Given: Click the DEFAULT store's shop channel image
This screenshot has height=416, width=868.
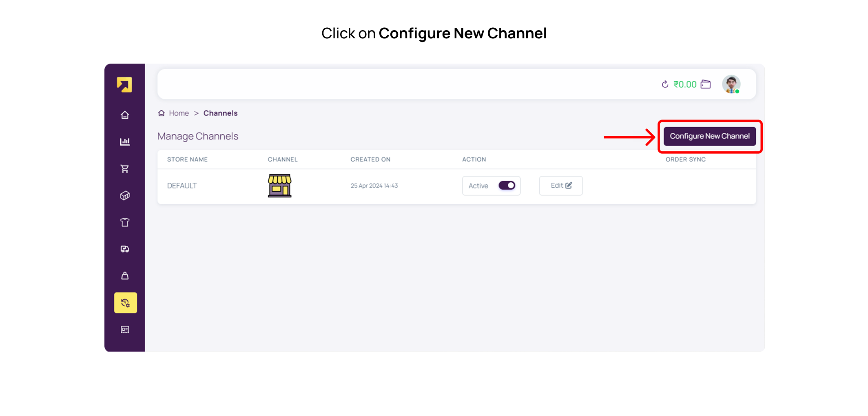Looking at the screenshot, I should point(279,186).
